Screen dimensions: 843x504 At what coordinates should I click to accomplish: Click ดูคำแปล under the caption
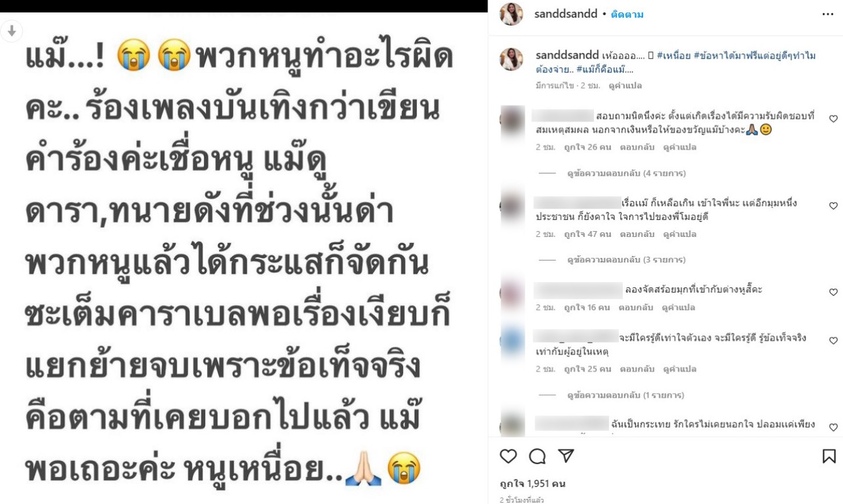[625, 86]
